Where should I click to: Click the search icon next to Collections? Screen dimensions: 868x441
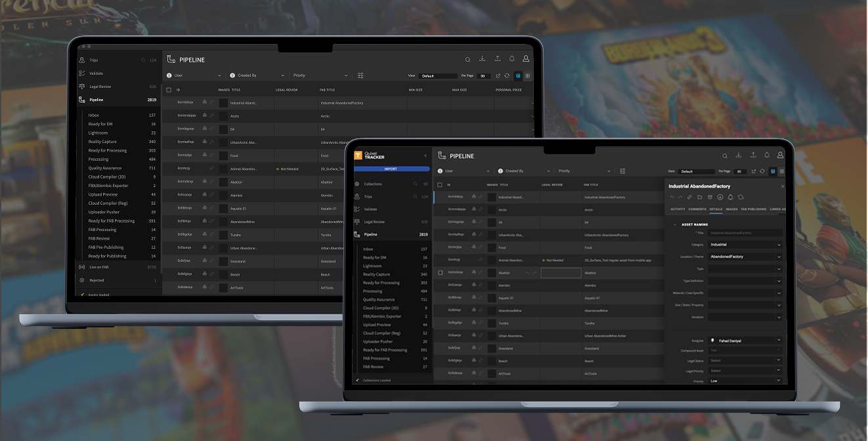pos(415,184)
